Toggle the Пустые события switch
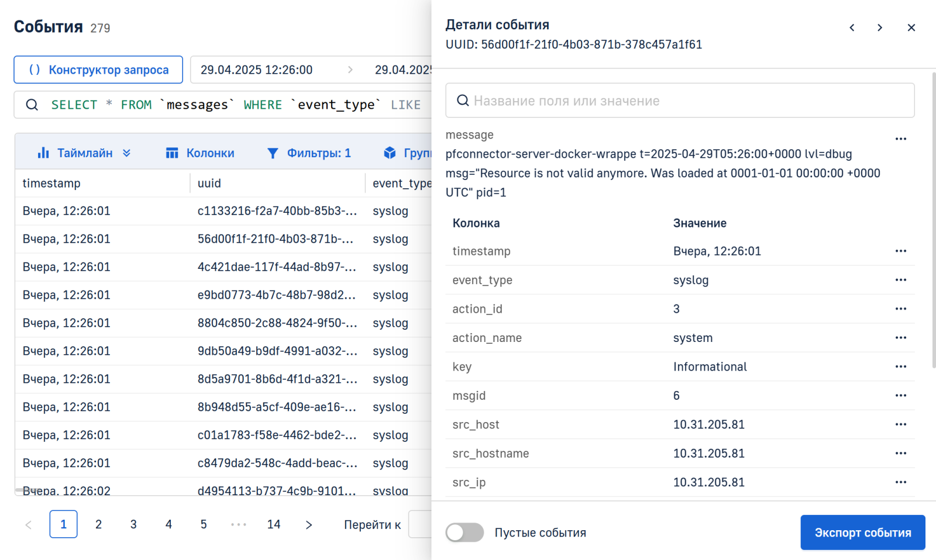 [x=464, y=533]
